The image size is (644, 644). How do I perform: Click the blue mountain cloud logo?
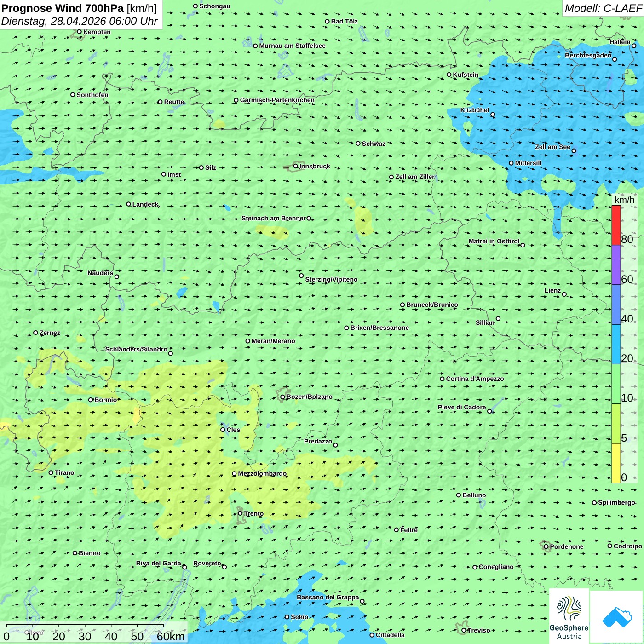pos(616,617)
